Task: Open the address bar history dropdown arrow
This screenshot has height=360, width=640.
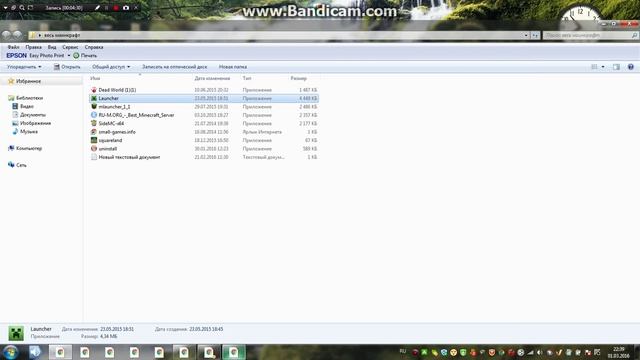Action: coord(526,36)
